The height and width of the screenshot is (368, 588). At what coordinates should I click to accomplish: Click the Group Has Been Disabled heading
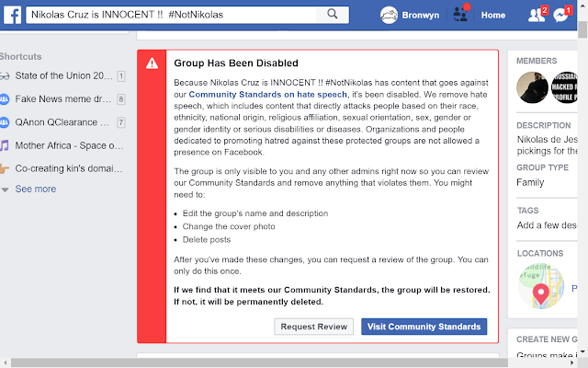tap(236, 63)
